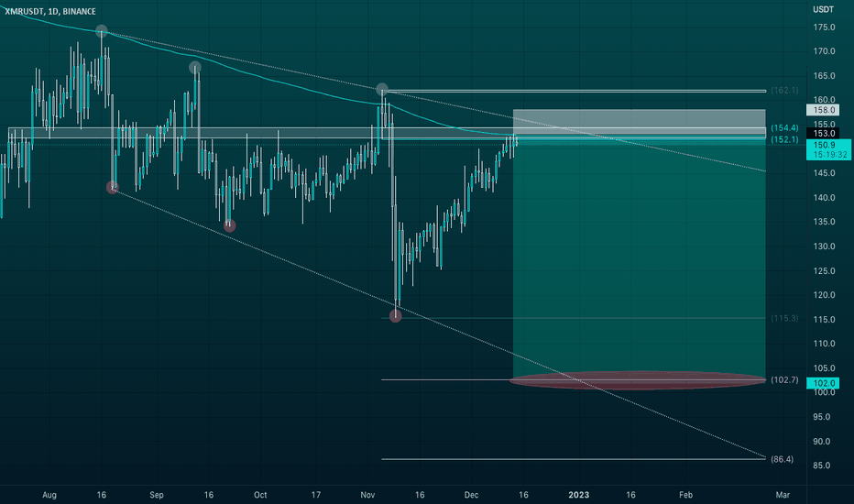Click the XMRUSDT, 1D, BINANCE symbol title
854x504 pixels.
click(50, 11)
